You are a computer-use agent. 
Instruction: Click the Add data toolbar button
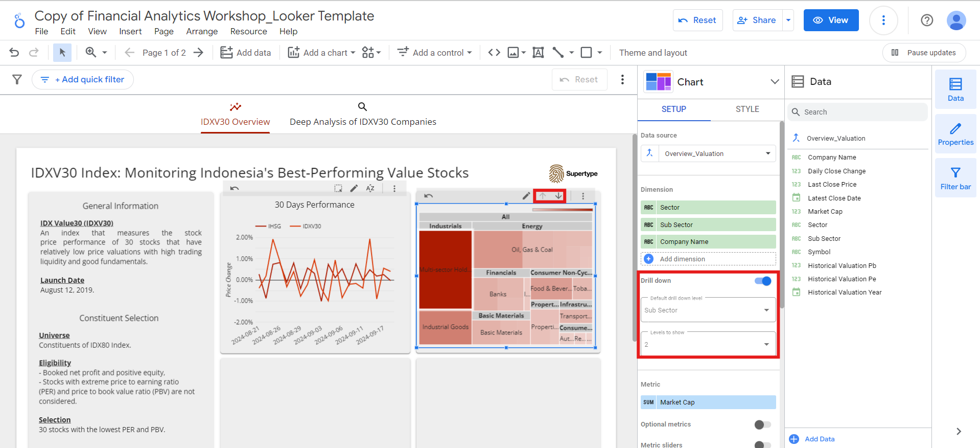pyautogui.click(x=246, y=53)
